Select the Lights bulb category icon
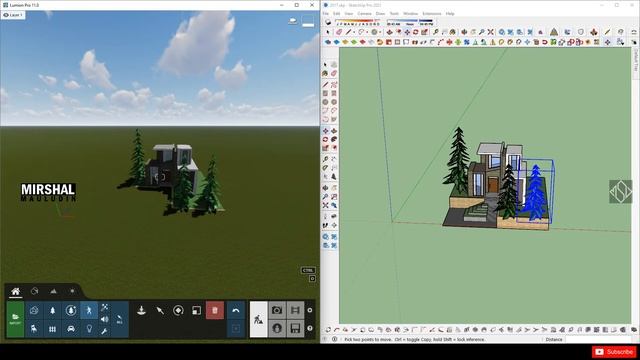Screen dimensions: 640x360 point(89,329)
